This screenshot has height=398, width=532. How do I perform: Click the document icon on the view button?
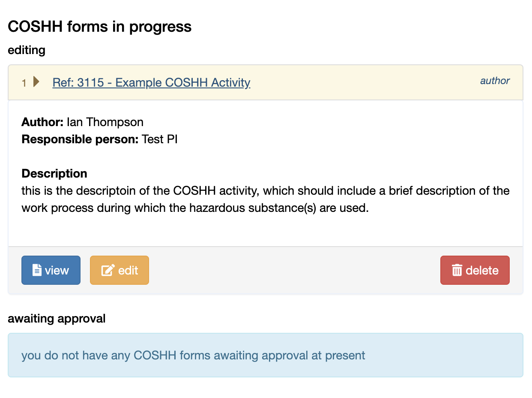(x=37, y=270)
